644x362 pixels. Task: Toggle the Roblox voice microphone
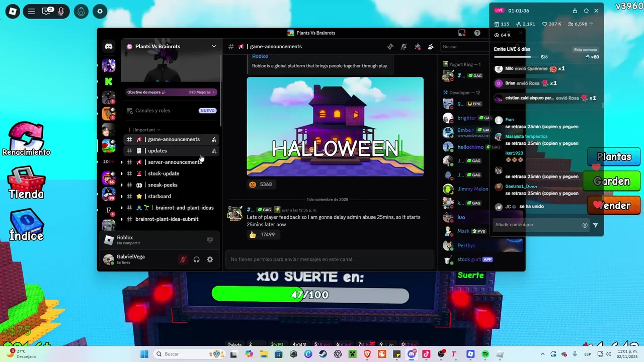click(61, 11)
